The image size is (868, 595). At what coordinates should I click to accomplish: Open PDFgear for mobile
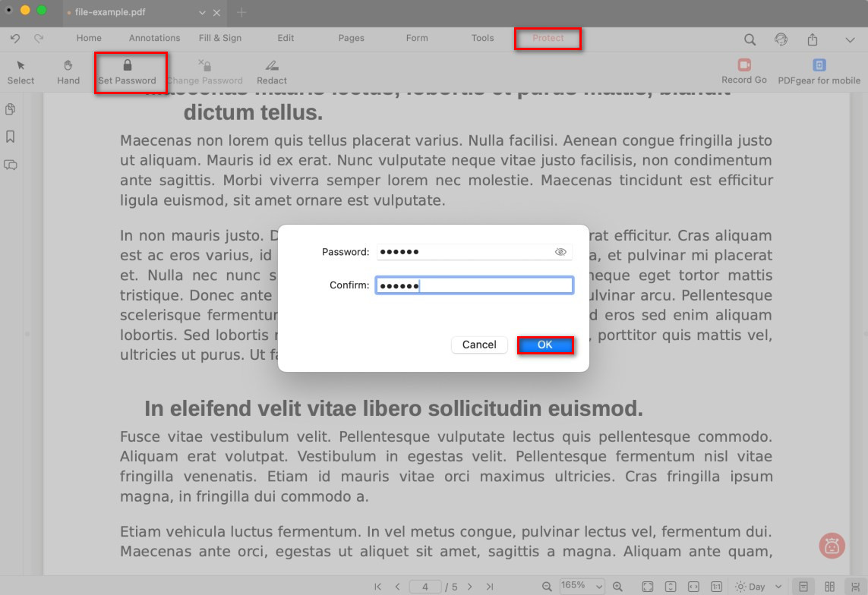tap(819, 72)
